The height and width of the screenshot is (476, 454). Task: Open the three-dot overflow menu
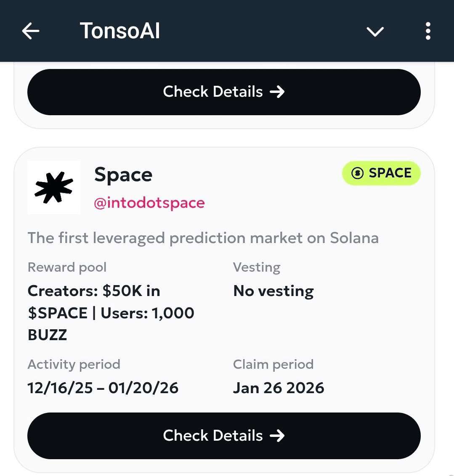point(428,31)
